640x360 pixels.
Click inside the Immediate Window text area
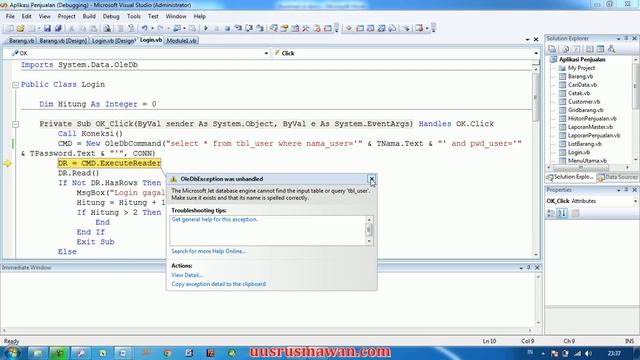pos(267,300)
